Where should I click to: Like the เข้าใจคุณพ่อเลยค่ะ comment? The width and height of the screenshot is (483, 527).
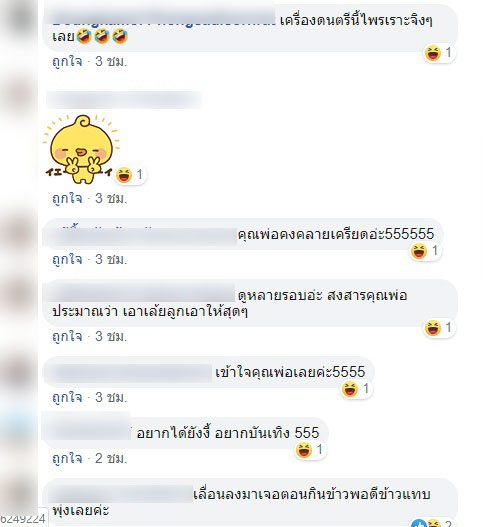[67, 397]
